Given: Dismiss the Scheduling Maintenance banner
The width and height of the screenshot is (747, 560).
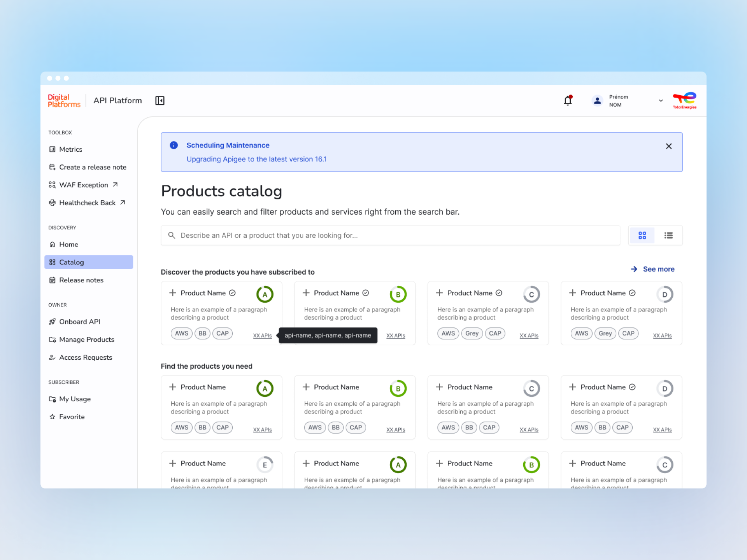Looking at the screenshot, I should 669,146.
